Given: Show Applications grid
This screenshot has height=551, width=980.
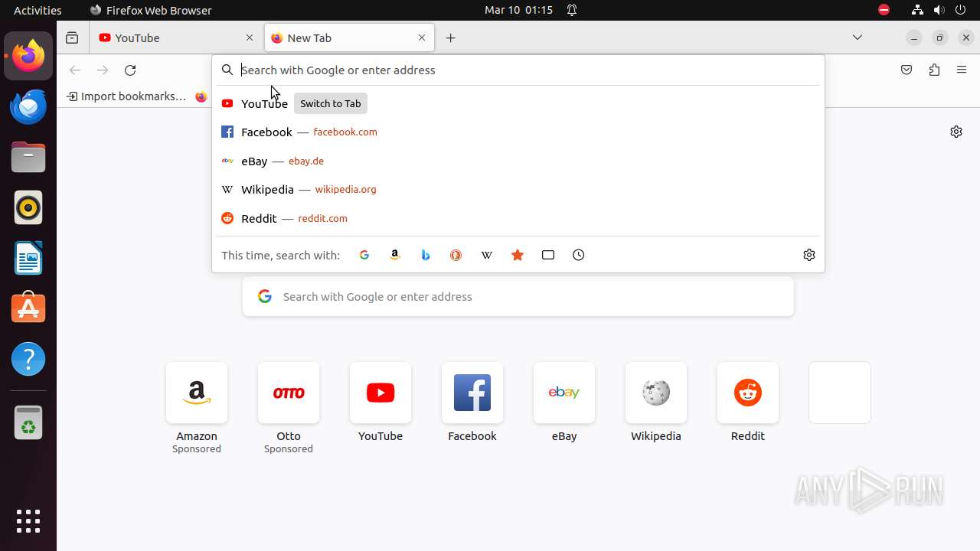Looking at the screenshot, I should 28,521.
